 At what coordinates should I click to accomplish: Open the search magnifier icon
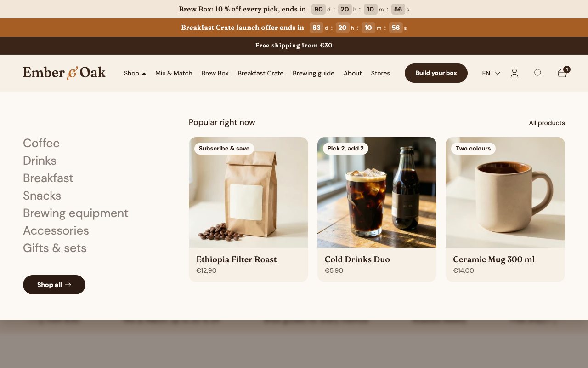[x=538, y=73]
